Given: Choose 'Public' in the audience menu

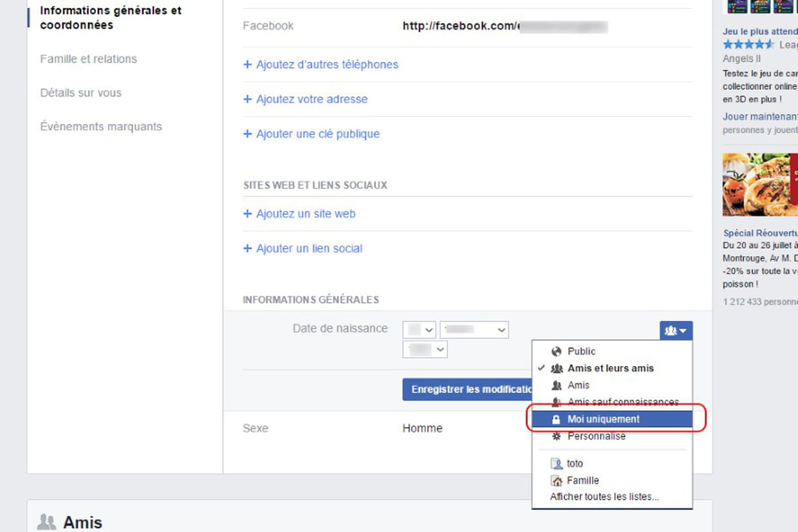Looking at the screenshot, I should [581, 351].
